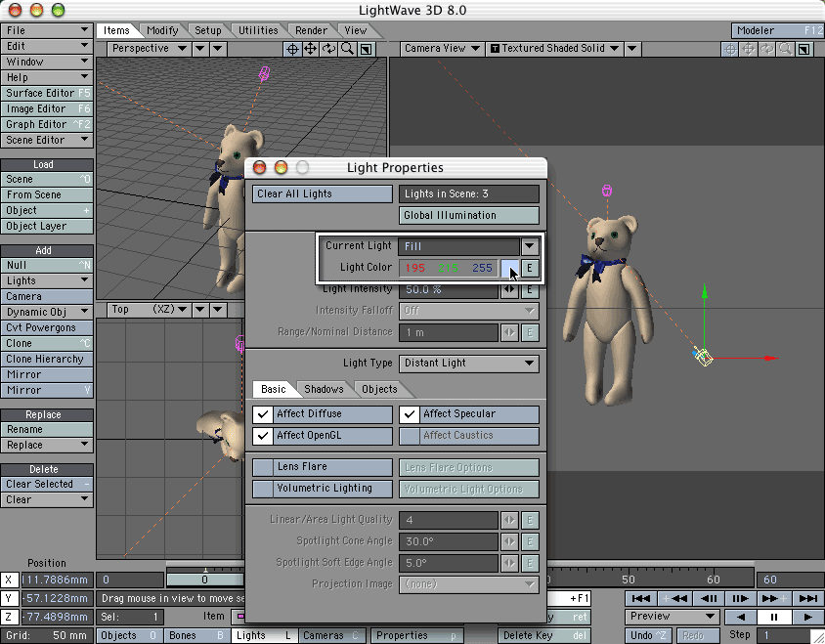Image resolution: width=825 pixels, height=644 pixels.
Task: Click the Camera View viewport center-view icon
Action: 730,49
